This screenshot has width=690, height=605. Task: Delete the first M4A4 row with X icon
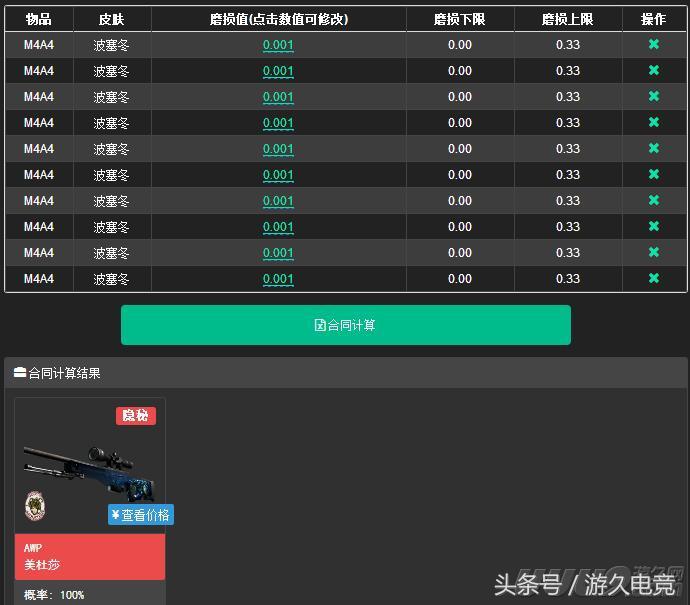coord(653,45)
